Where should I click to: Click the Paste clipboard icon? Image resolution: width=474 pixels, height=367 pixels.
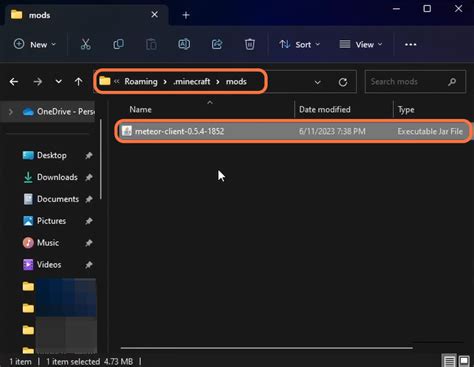[x=151, y=44]
